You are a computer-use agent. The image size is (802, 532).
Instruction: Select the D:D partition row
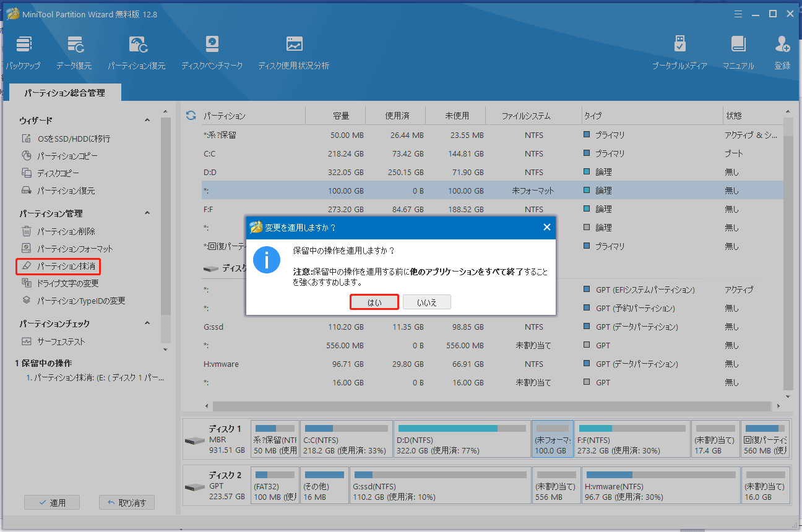click(x=491, y=172)
